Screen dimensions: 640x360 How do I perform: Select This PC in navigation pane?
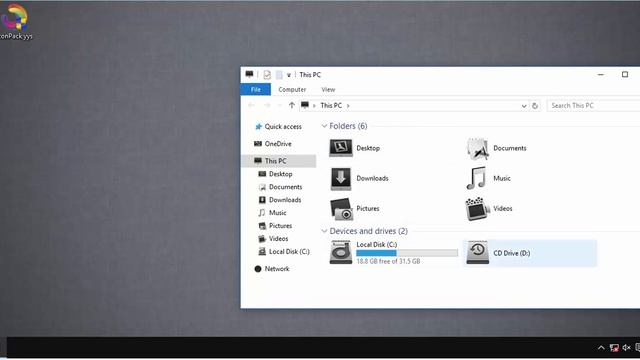[279, 161]
